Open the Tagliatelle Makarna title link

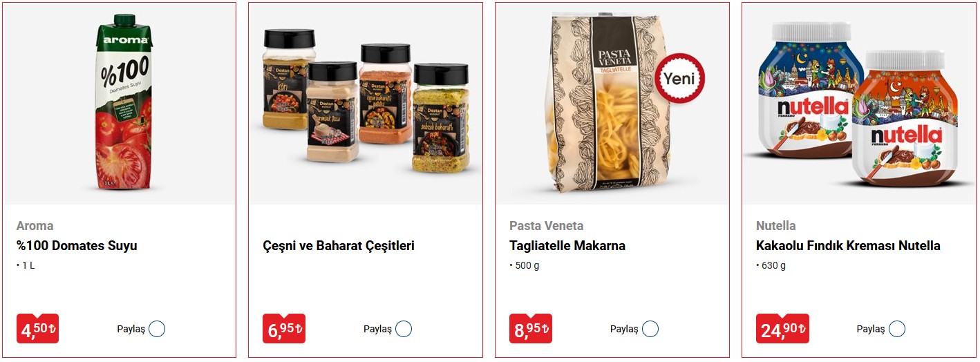[x=567, y=246]
